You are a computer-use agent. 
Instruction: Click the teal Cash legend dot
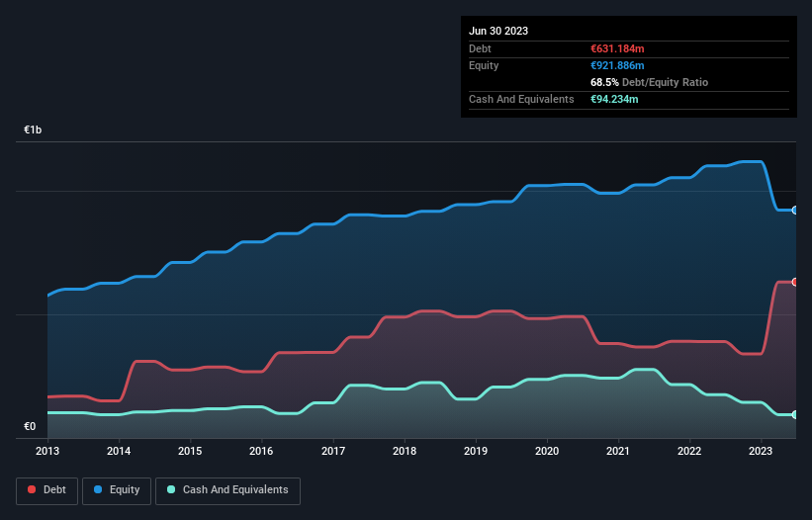171,489
